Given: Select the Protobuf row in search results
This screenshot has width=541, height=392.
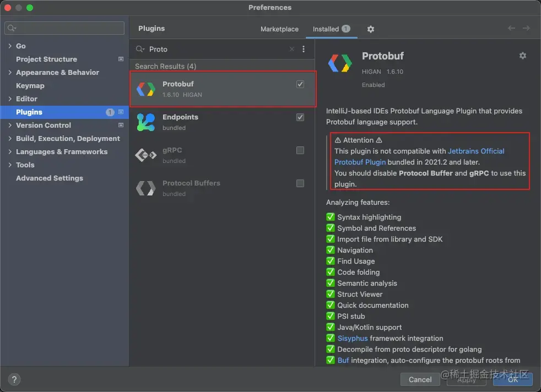Looking at the screenshot, I should (x=223, y=89).
